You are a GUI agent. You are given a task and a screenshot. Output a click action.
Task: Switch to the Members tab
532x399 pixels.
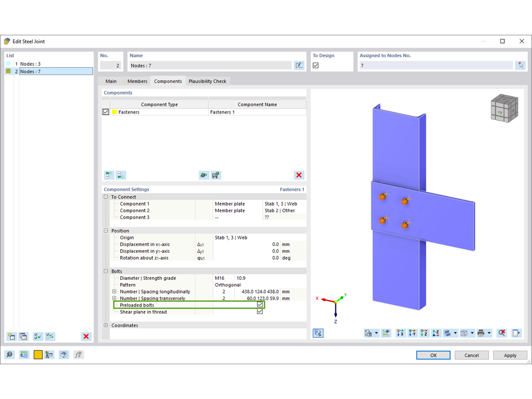tap(137, 81)
